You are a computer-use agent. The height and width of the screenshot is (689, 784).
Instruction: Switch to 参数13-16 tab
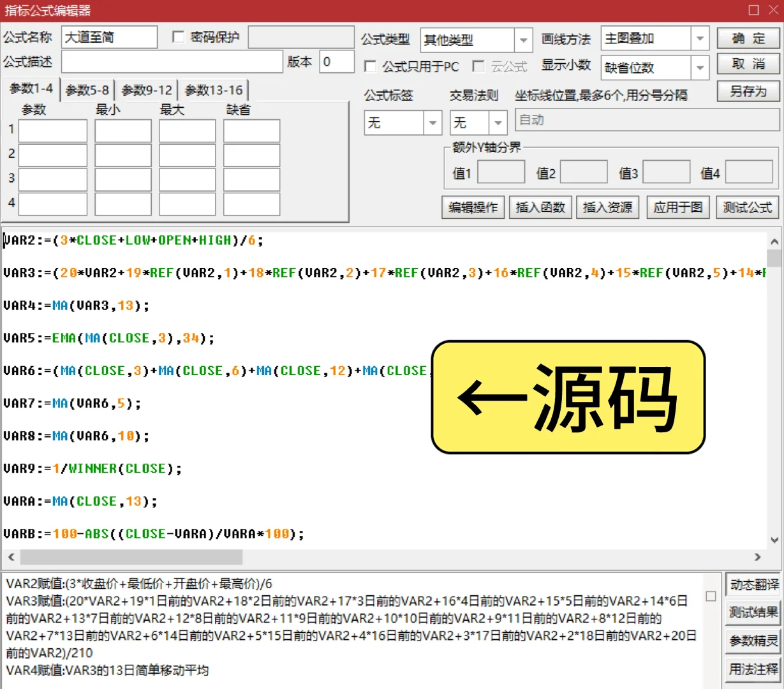(x=214, y=91)
